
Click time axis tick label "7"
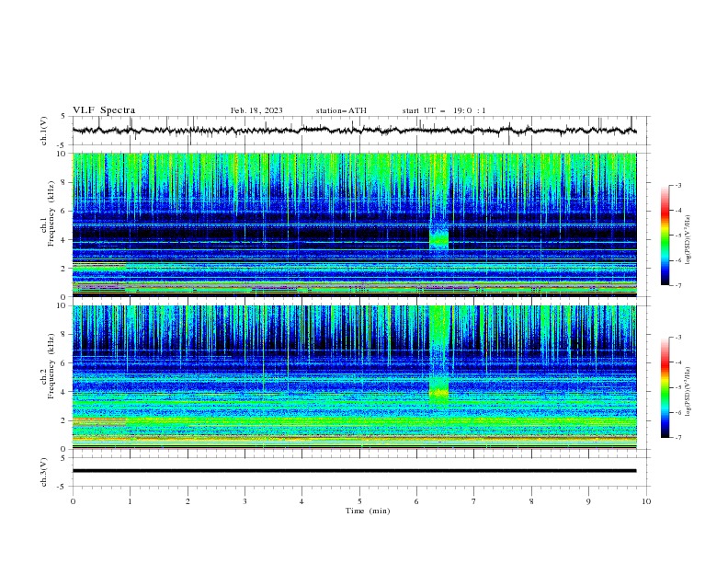(x=474, y=501)
